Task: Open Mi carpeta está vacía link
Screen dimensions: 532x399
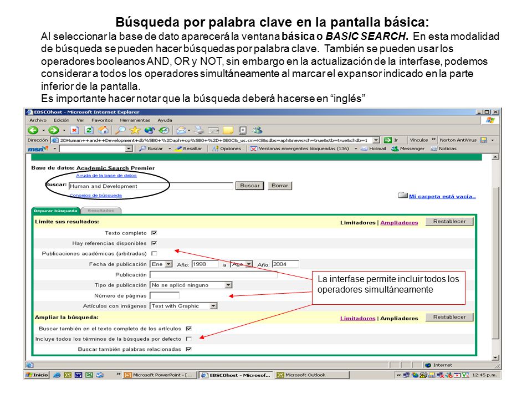Action: coord(442,196)
